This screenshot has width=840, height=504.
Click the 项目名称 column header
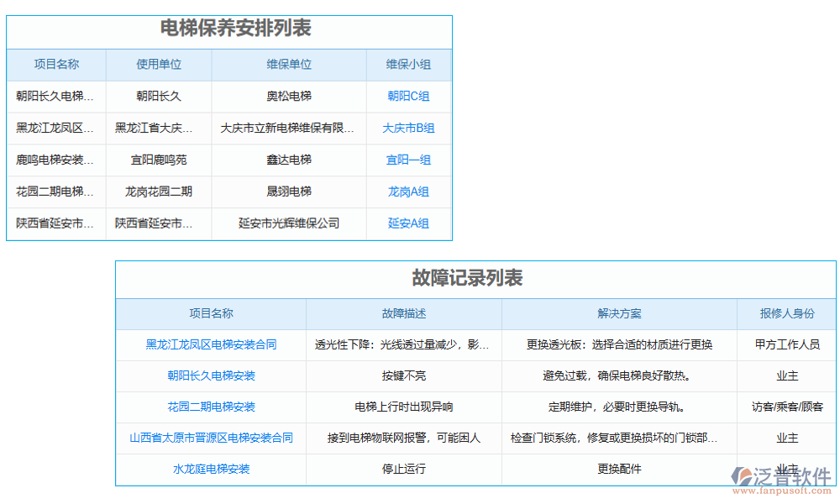click(x=55, y=65)
